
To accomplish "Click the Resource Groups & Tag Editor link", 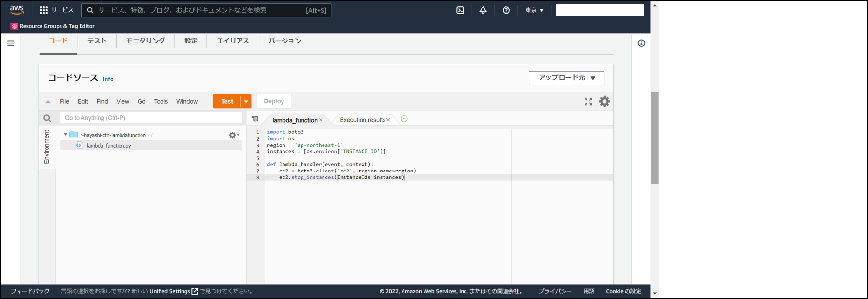I will point(57,26).
